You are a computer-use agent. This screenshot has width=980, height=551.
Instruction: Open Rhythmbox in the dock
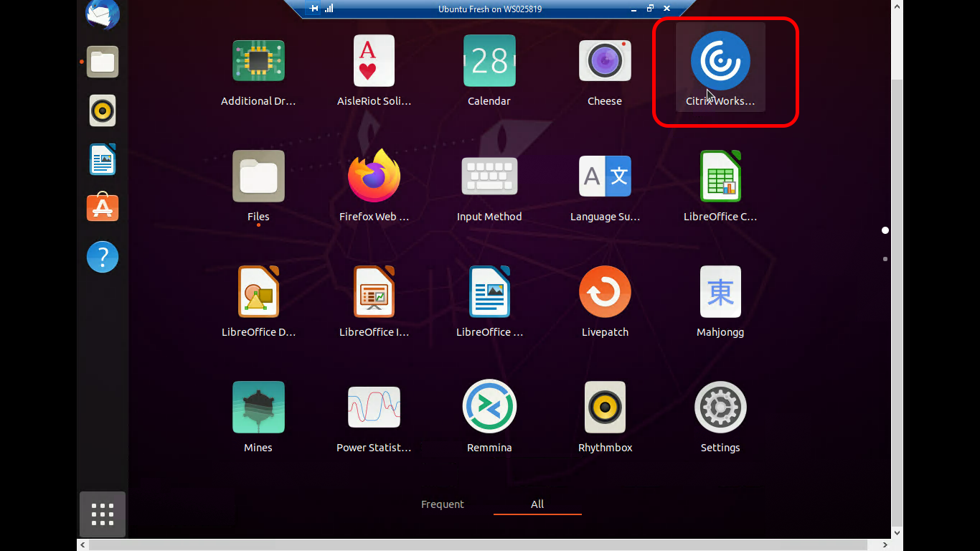pyautogui.click(x=103, y=110)
